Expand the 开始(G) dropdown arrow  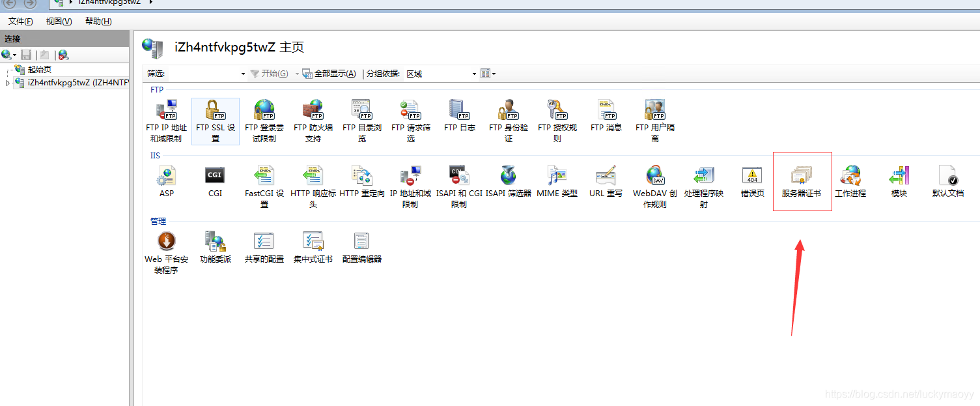pyautogui.click(x=297, y=74)
